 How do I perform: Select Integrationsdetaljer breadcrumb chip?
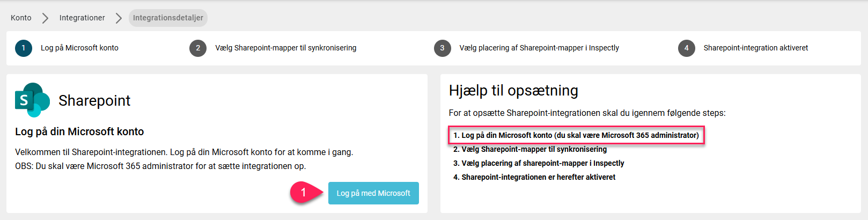click(x=168, y=18)
